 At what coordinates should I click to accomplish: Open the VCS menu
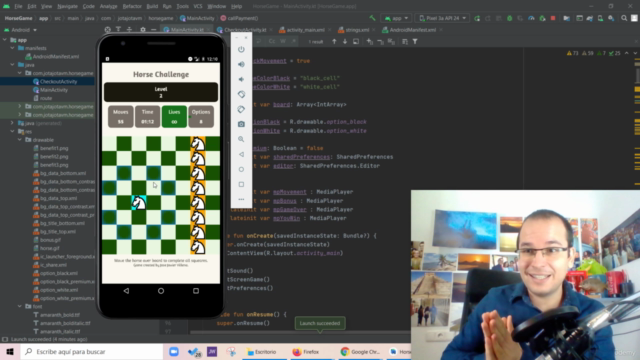point(198,6)
